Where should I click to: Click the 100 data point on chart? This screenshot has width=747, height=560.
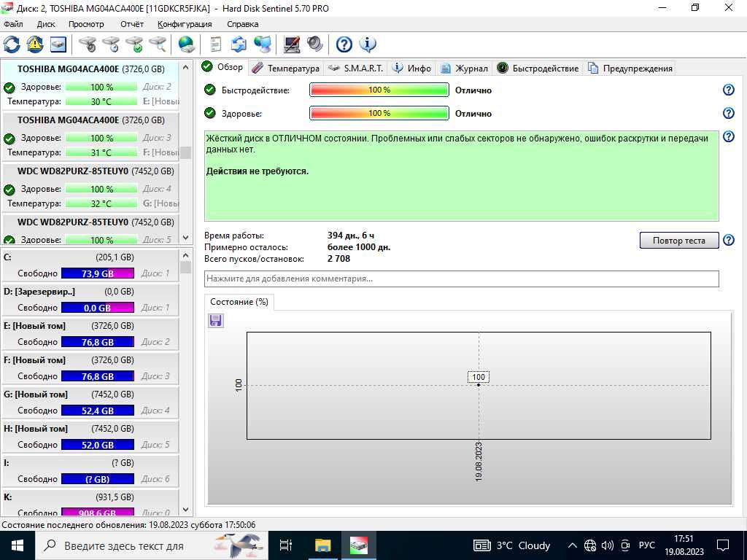click(479, 384)
